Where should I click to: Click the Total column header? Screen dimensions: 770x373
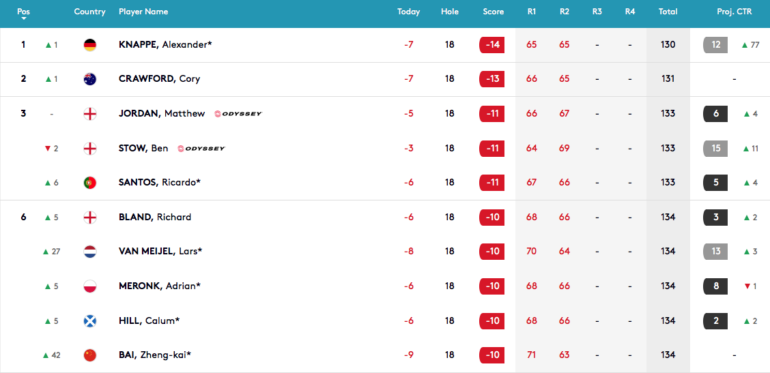point(668,12)
